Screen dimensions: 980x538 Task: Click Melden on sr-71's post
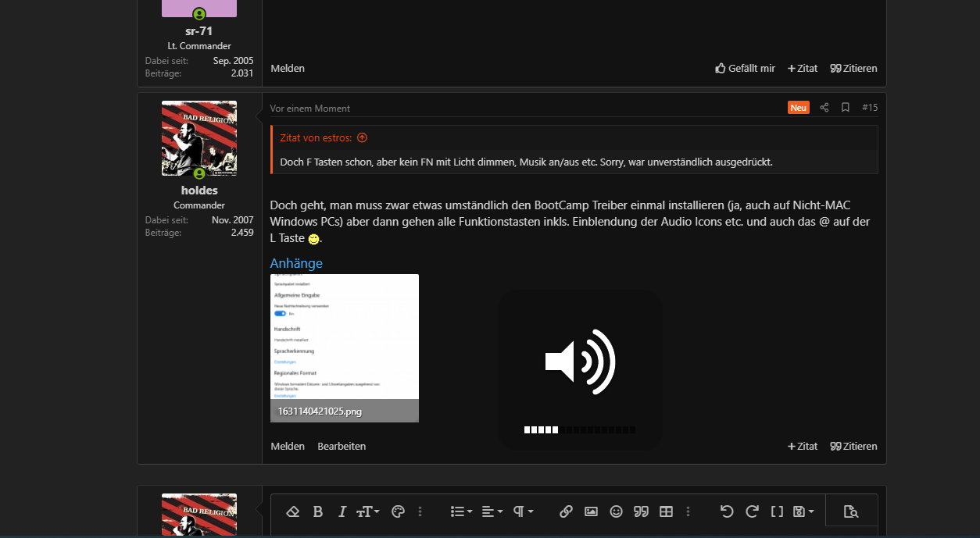[x=288, y=68]
